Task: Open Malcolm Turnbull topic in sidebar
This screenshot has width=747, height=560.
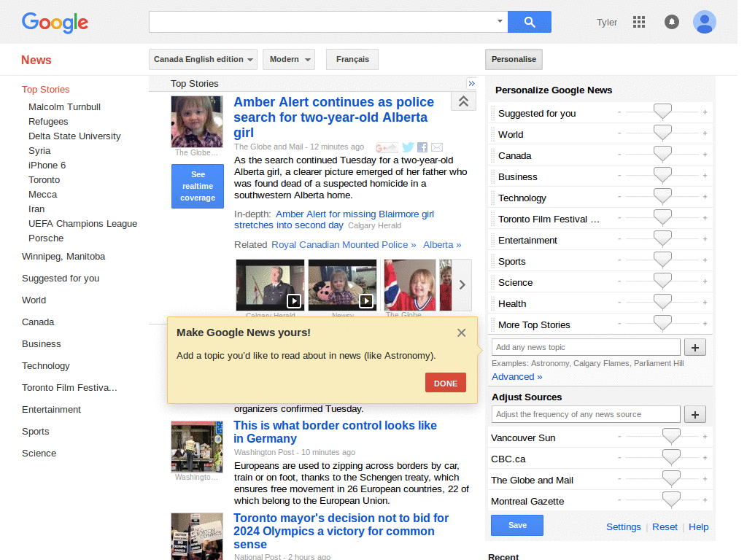Action: (64, 107)
